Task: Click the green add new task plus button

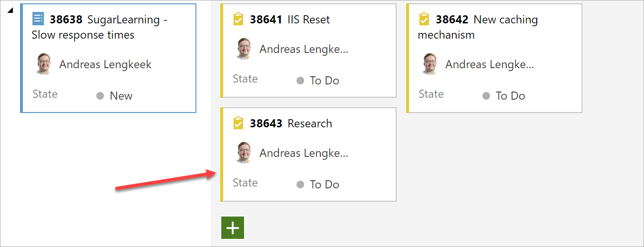Action: [233, 228]
